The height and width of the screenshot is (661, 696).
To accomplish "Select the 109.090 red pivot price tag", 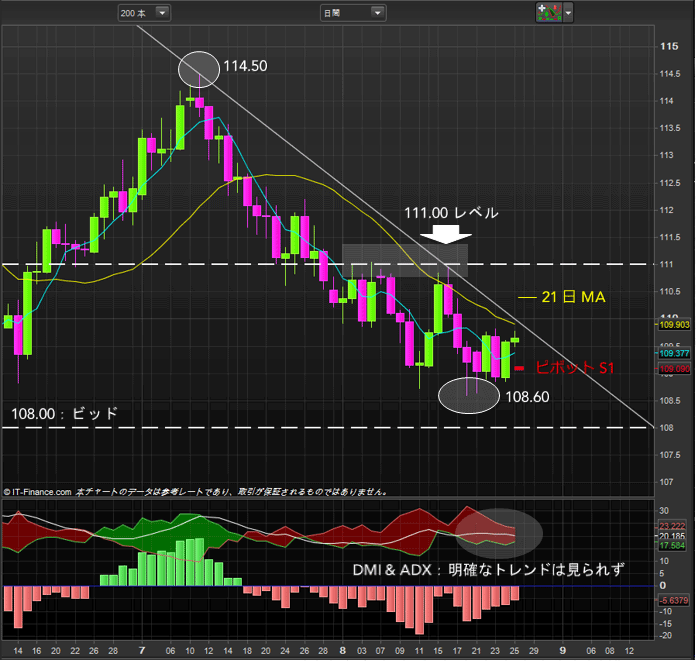I will pos(674,369).
